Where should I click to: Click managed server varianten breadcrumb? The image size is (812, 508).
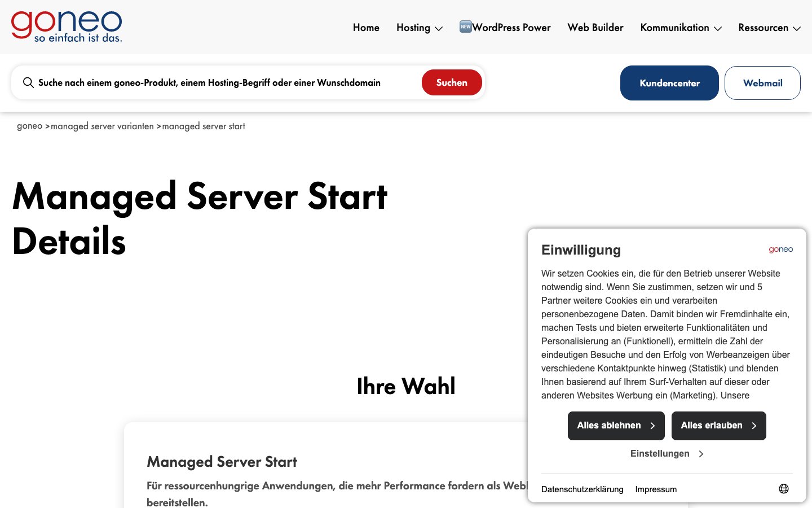[x=102, y=126]
